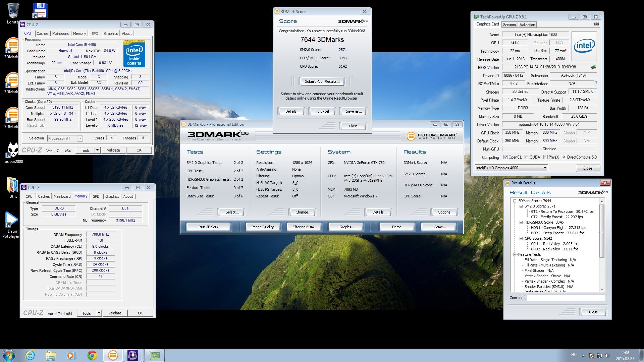Click the Result Details scrollbar thumb
The width and height of the screenshot is (644, 362).
(602, 231)
